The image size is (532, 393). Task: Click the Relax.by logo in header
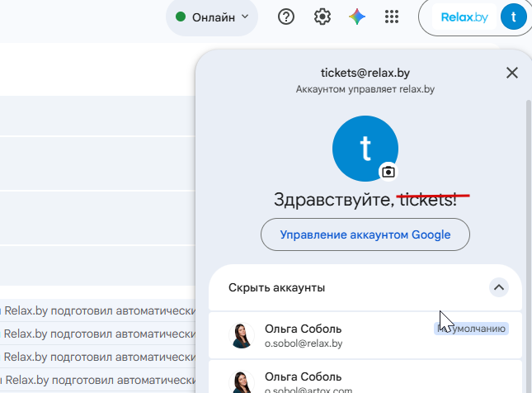[464, 17]
